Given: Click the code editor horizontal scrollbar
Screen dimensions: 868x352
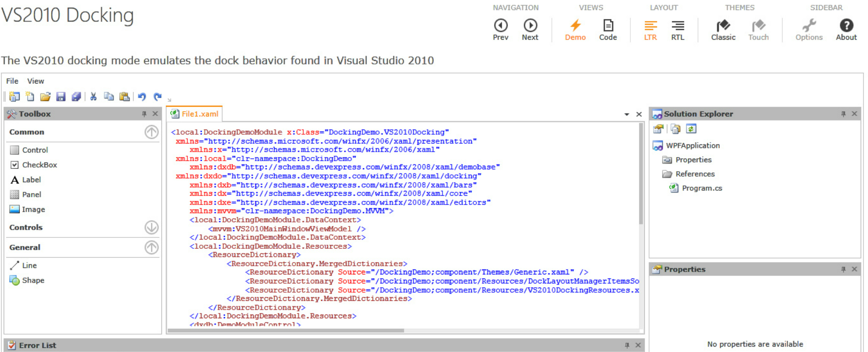Looking at the screenshot, I should coord(286,331).
